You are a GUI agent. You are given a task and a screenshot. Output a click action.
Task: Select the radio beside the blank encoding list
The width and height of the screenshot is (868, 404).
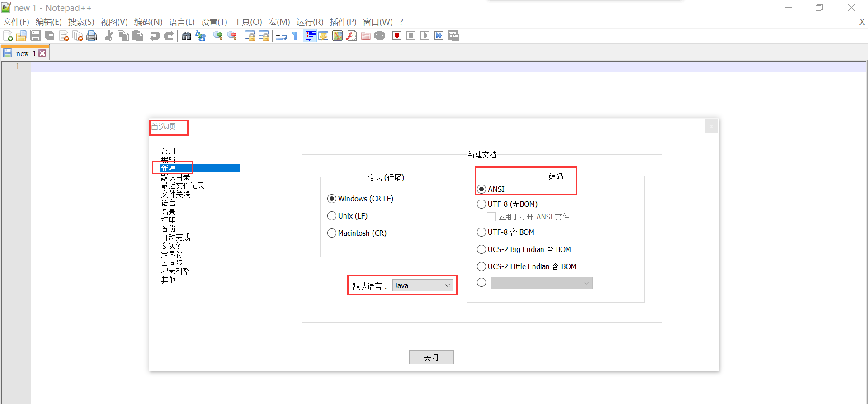click(481, 282)
